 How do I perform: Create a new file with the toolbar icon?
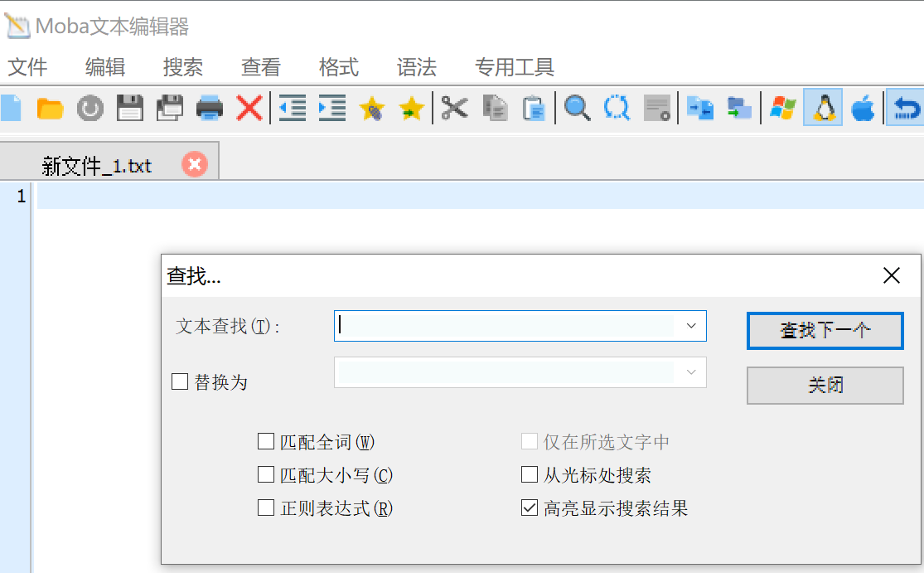pyautogui.click(x=11, y=109)
